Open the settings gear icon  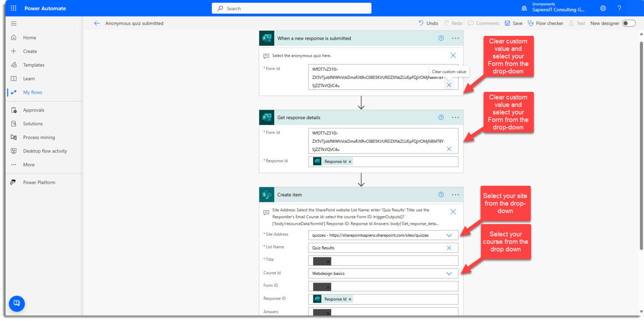coord(603,8)
